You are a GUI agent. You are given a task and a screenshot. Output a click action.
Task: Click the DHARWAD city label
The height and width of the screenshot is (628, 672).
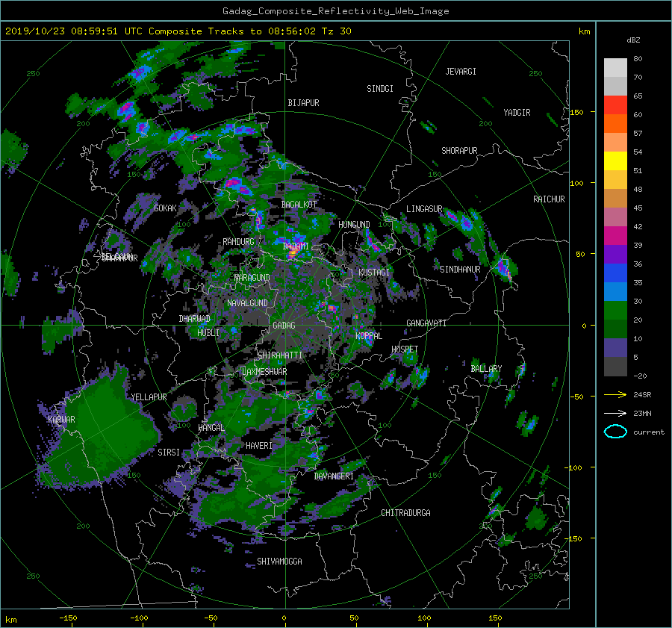(x=195, y=319)
